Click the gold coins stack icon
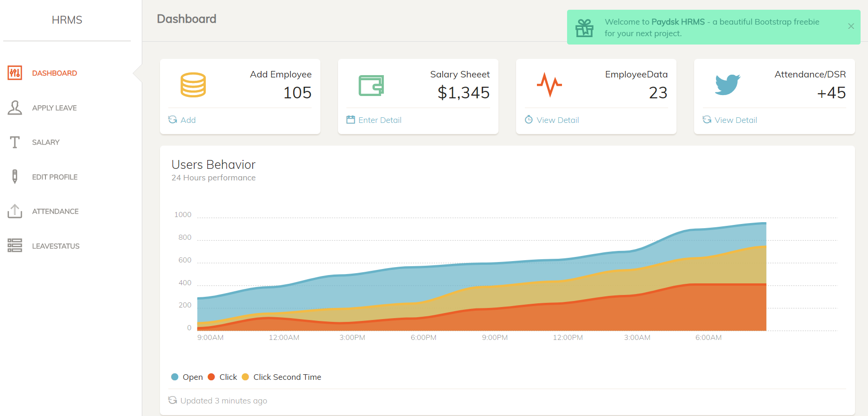Viewport: 868px width, 416px height. (x=193, y=85)
